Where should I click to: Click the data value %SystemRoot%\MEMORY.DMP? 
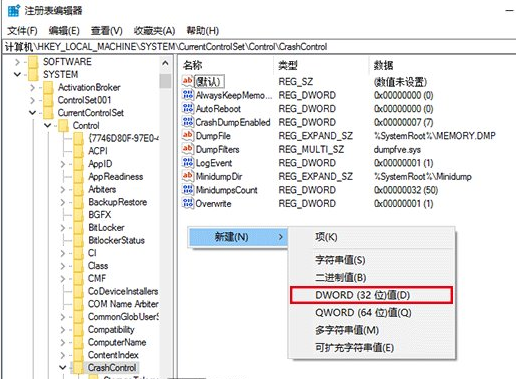[x=435, y=136]
